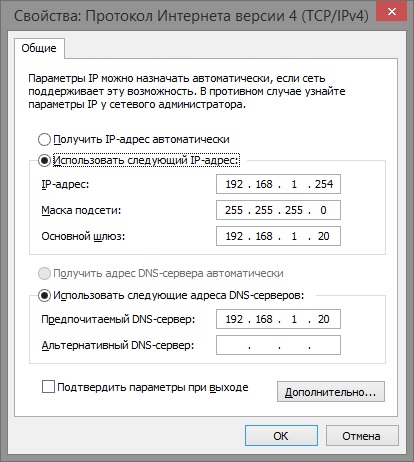414x462 pixels.
Task: Click the last octet 20 of Основной шлюз
Action: (323, 236)
